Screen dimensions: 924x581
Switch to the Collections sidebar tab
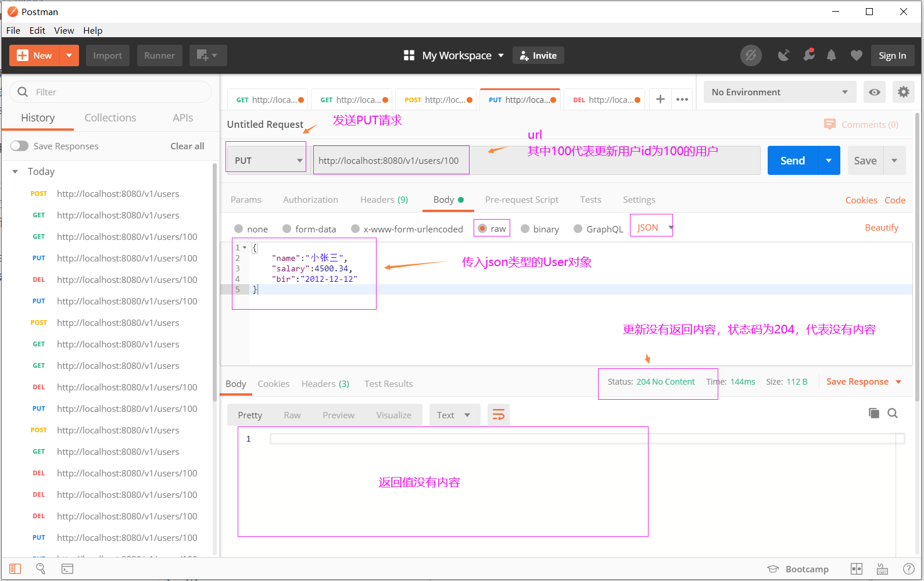110,117
